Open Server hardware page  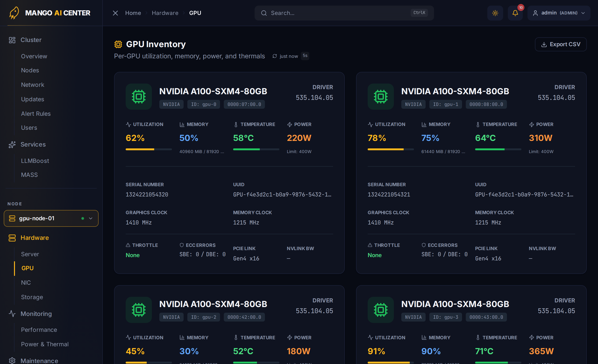click(x=30, y=254)
